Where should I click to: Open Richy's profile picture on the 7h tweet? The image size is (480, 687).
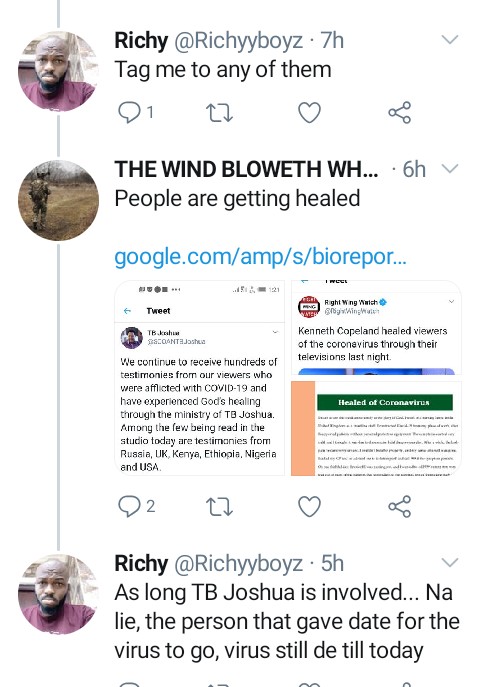coord(58,71)
